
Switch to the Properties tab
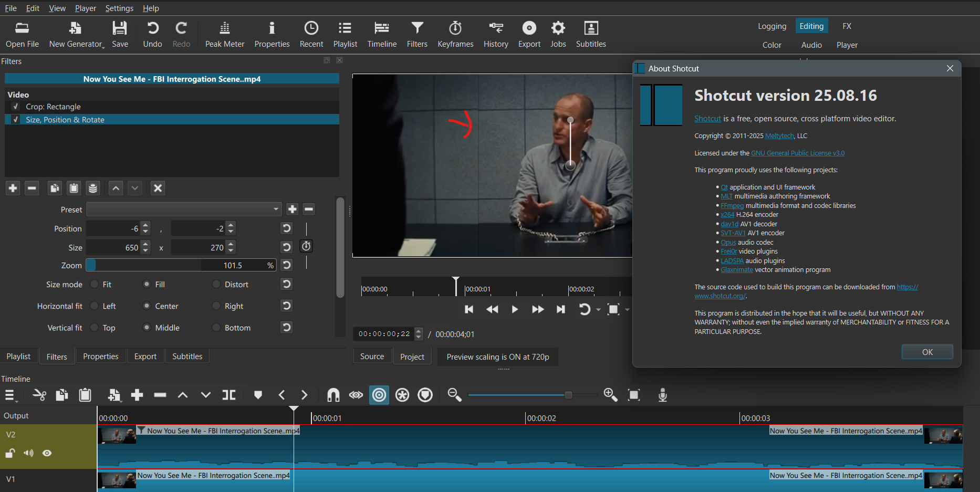[x=101, y=357]
